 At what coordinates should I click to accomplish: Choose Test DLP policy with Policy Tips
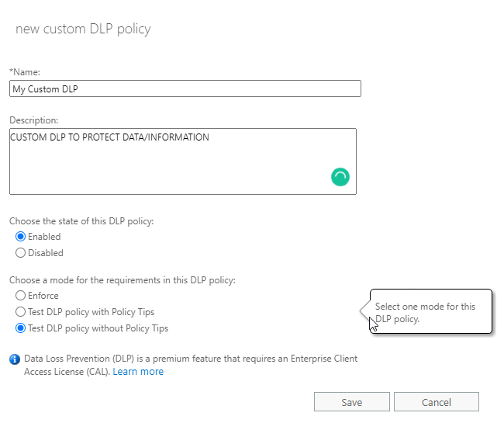[20, 312]
